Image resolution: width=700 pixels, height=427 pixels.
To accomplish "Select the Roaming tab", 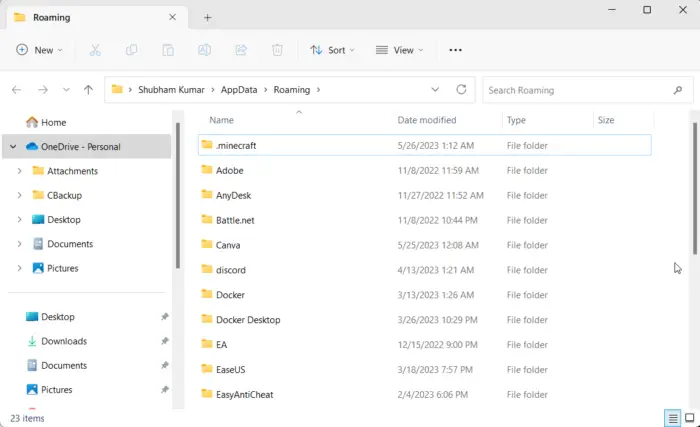I will coord(96,17).
